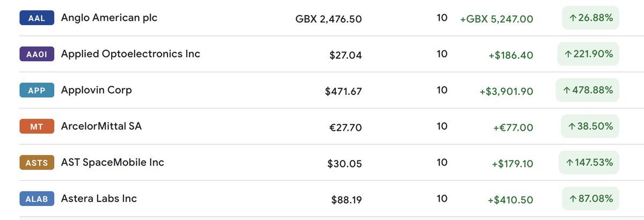Image resolution: width=644 pixels, height=220 pixels.
Task: Click Applovin price $471.67
Action: coord(343,91)
